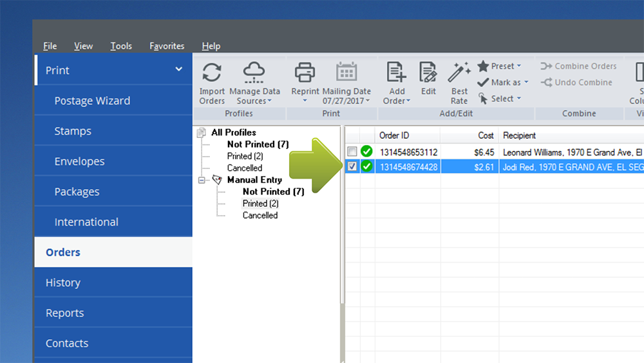Open the Tools menu
The image size is (644, 363).
point(121,46)
